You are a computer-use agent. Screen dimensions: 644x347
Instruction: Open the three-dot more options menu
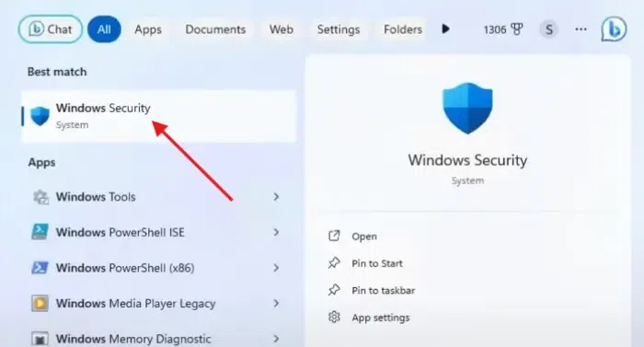pos(581,29)
